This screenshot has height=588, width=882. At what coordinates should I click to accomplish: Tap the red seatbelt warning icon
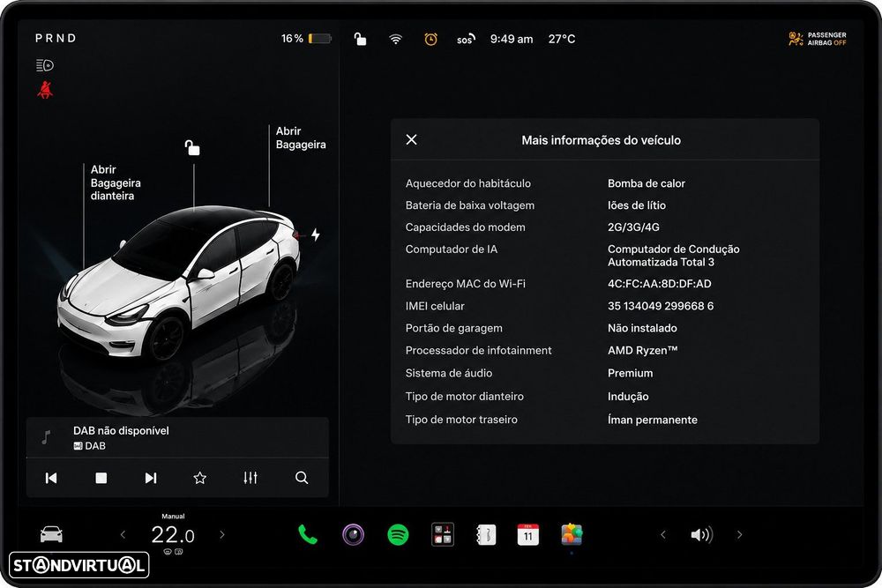coord(45,90)
